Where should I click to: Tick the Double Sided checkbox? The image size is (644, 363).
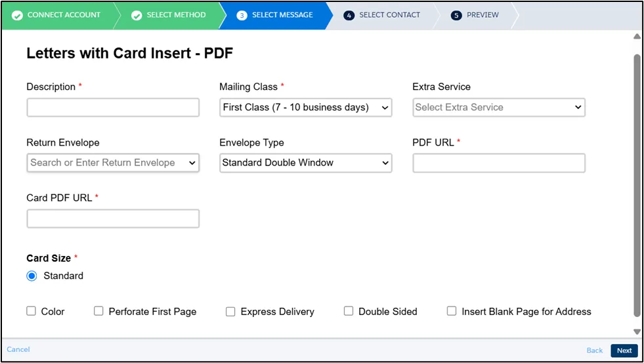coord(349,311)
